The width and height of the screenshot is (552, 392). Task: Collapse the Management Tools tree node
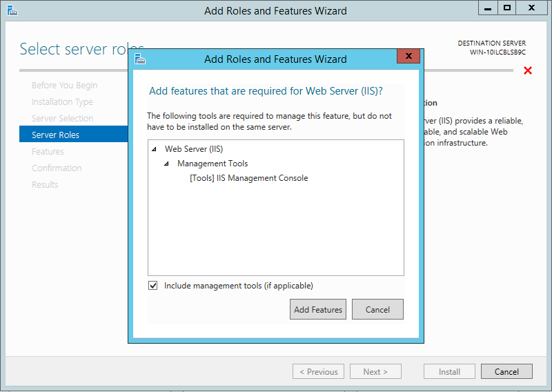[x=166, y=164]
